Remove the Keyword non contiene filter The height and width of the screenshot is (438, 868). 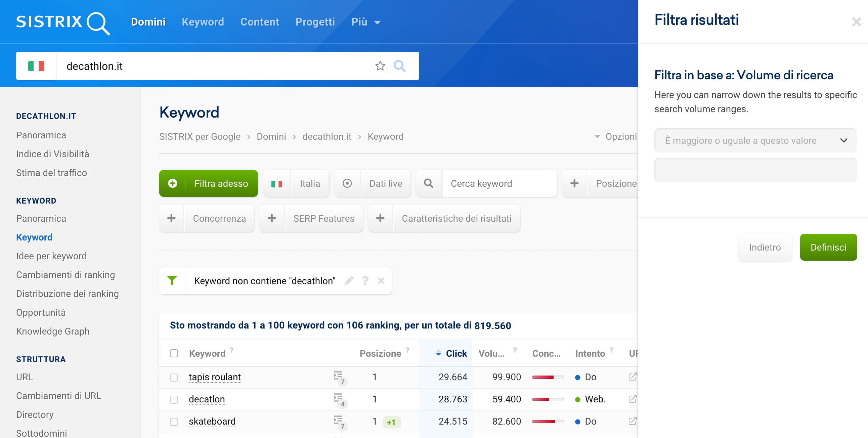(x=381, y=281)
